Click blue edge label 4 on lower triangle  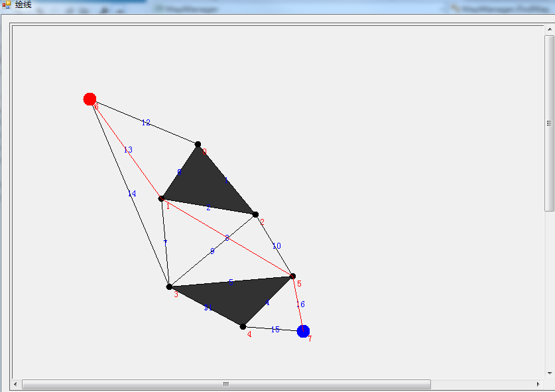click(267, 302)
